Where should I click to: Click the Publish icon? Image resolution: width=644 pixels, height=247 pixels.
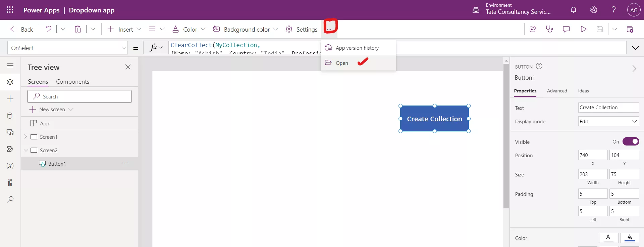click(630, 29)
